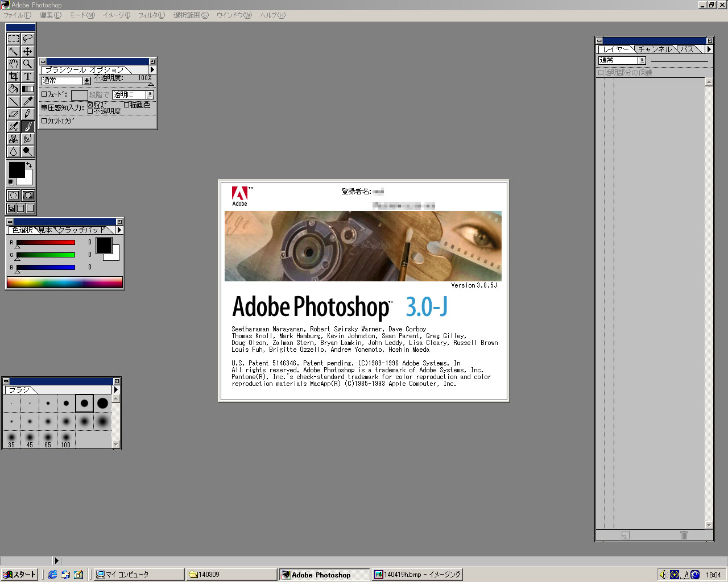Select the Magic Wand tool
The width and height of the screenshot is (728, 582).
14,51
